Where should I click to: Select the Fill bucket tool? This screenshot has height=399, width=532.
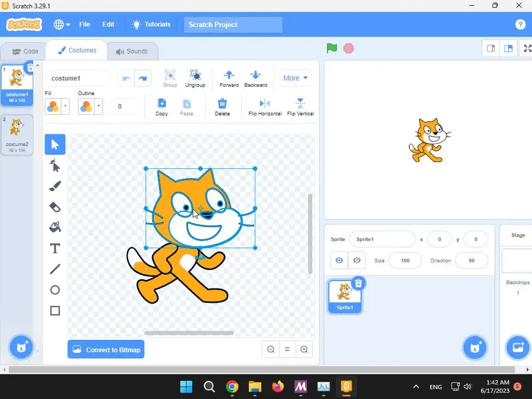point(55,228)
